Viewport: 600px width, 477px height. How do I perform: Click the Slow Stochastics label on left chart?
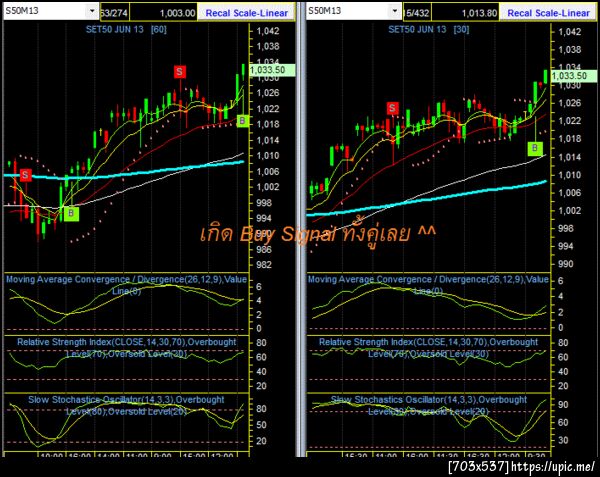(x=126, y=405)
